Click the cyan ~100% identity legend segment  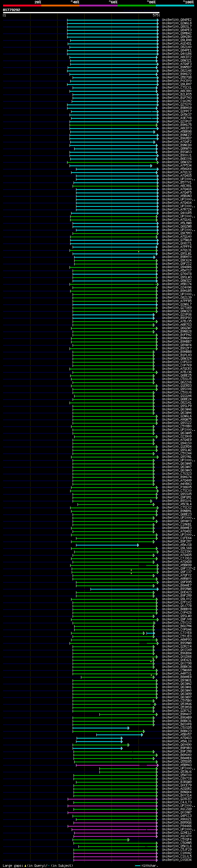(x=175, y=6)
